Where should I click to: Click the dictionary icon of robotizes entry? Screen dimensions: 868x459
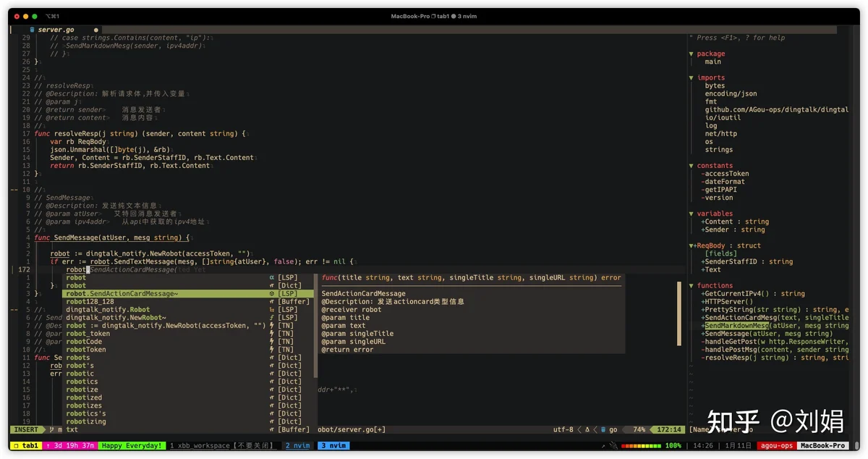271,405
